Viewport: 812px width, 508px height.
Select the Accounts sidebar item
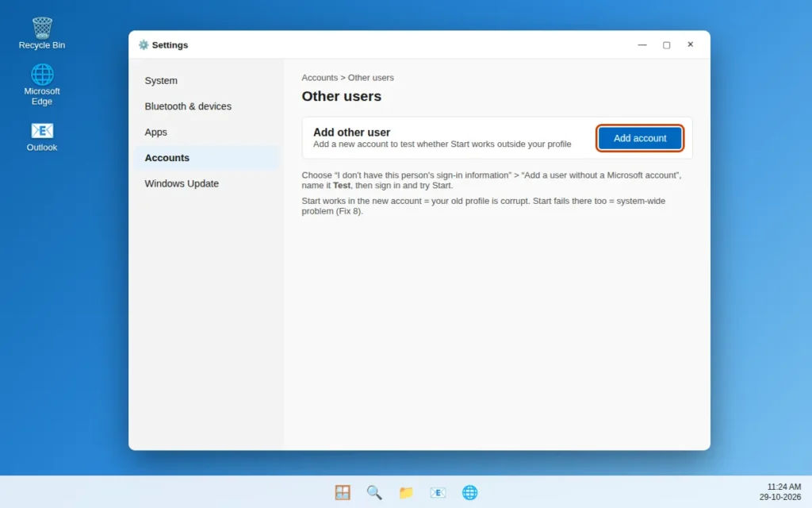click(207, 158)
